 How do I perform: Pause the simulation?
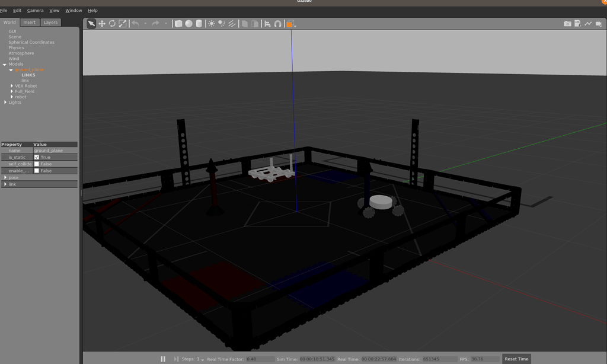click(163, 359)
